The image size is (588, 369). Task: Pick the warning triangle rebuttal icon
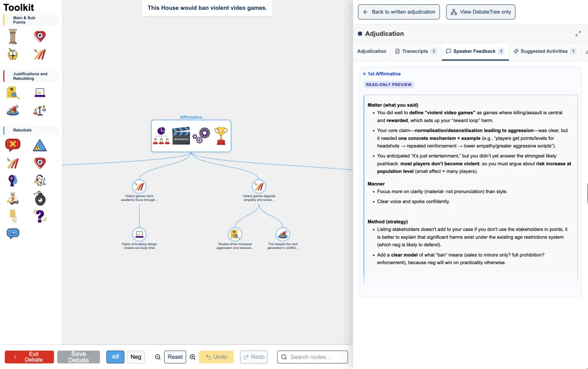point(40,146)
